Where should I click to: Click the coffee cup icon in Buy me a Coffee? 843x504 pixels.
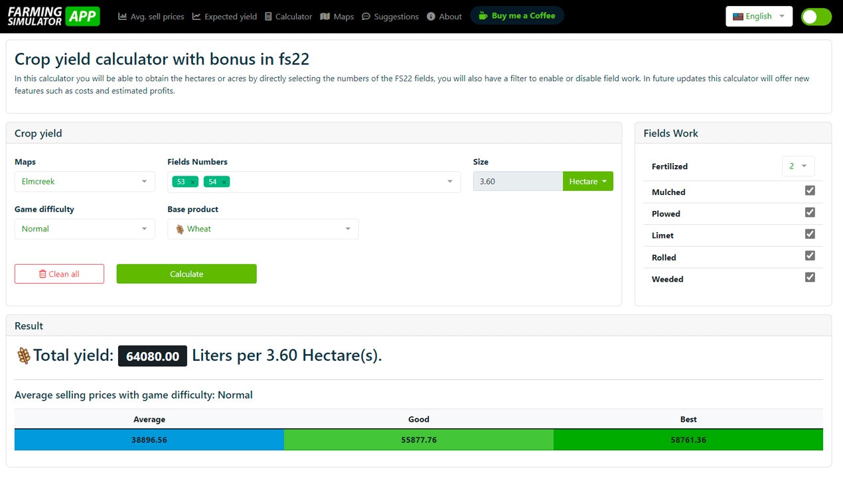click(x=483, y=16)
